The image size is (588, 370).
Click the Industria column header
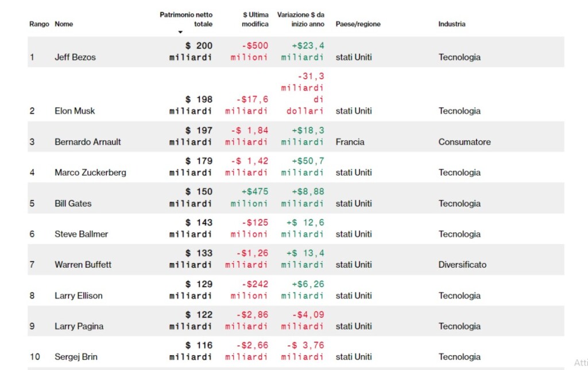(x=452, y=24)
